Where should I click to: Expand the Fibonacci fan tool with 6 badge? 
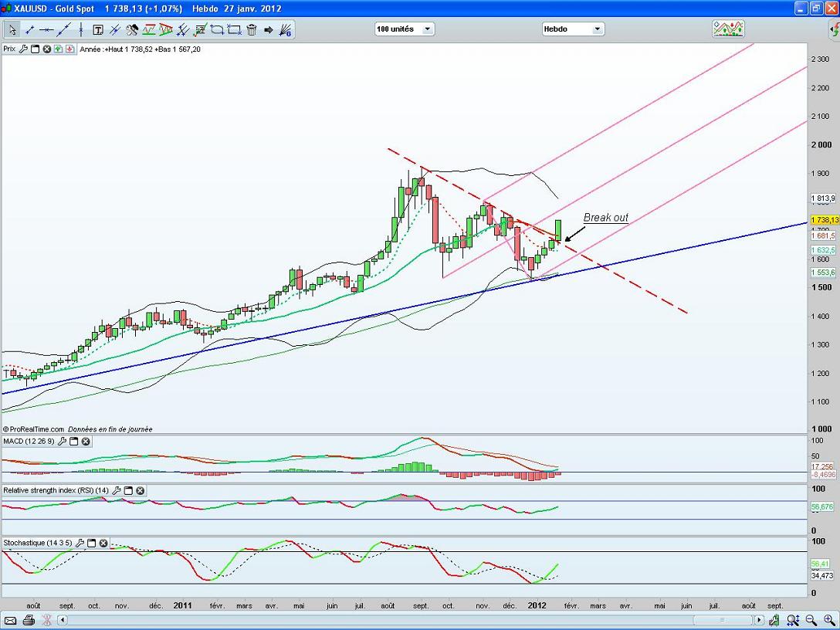click(285, 30)
